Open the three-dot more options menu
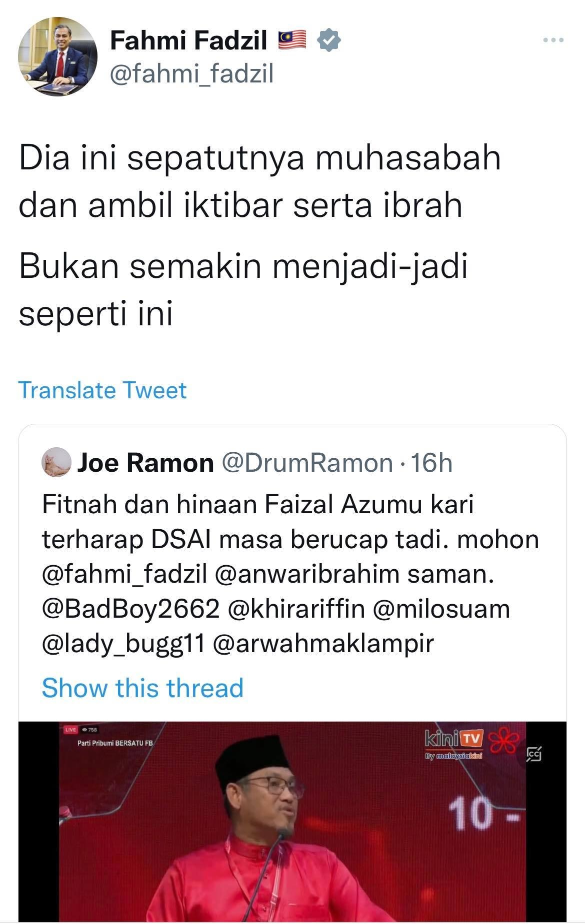Screen dimensions: 585x924 553,41
